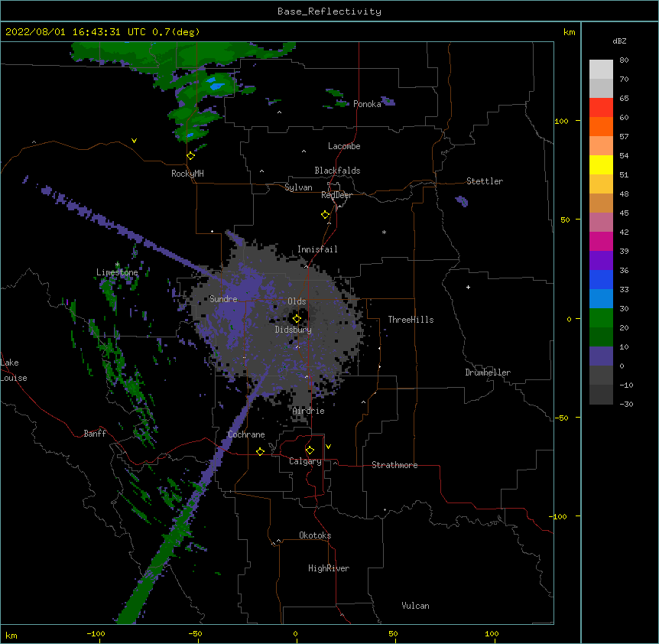Select the bright blue band below 36 dBZ

click(x=601, y=279)
